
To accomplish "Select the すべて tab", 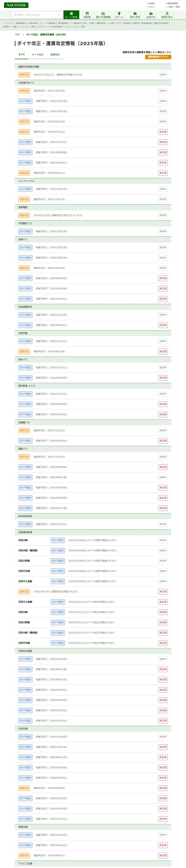I will tap(22, 55).
